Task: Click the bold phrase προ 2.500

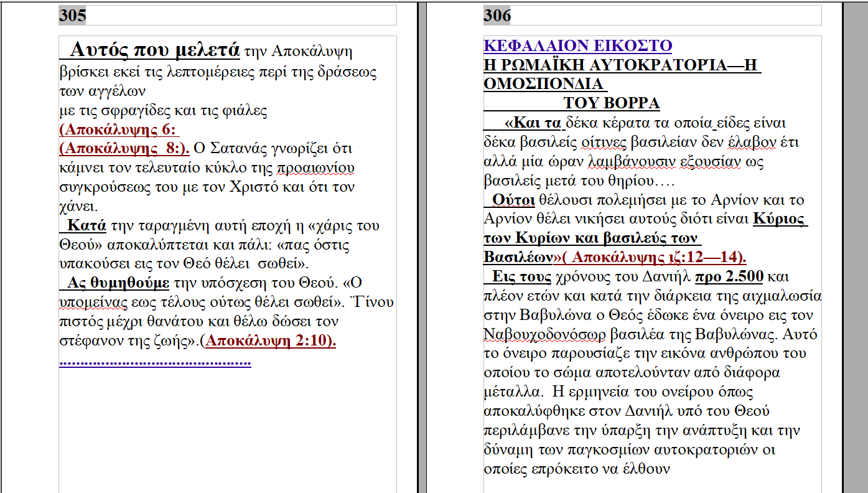Action: point(729,276)
